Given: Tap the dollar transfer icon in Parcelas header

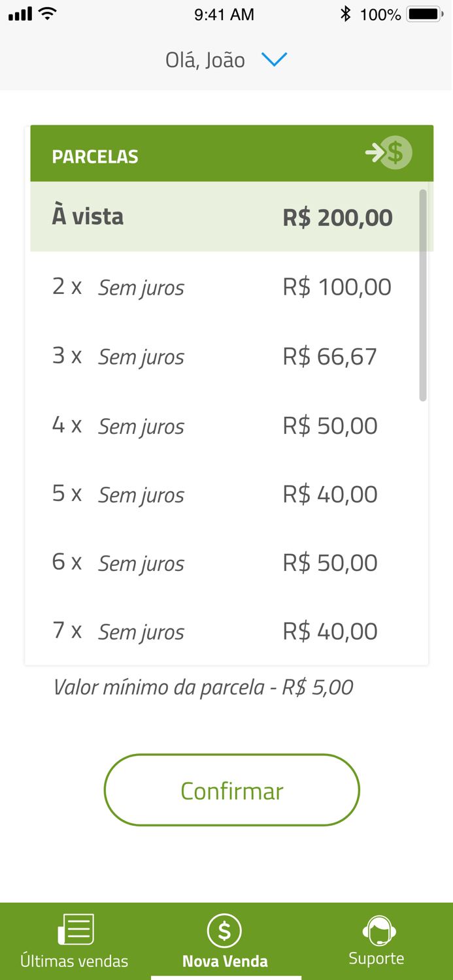Looking at the screenshot, I should click(394, 152).
